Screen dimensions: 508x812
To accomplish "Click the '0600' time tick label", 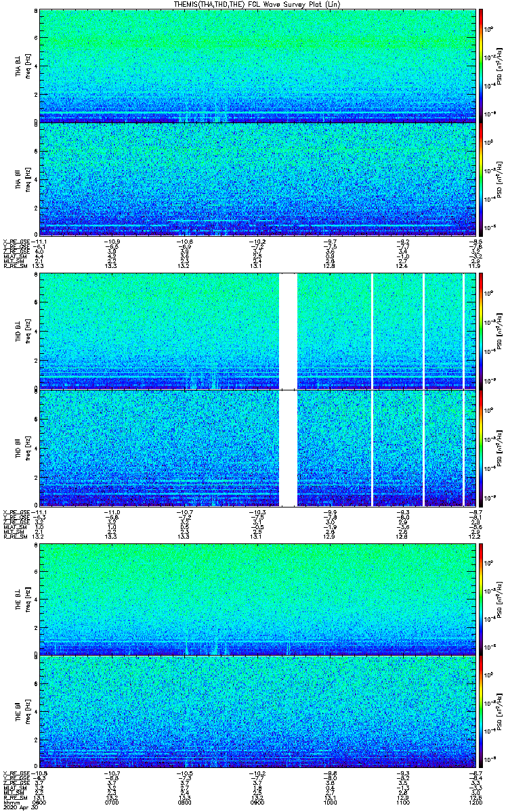I will point(40,803).
